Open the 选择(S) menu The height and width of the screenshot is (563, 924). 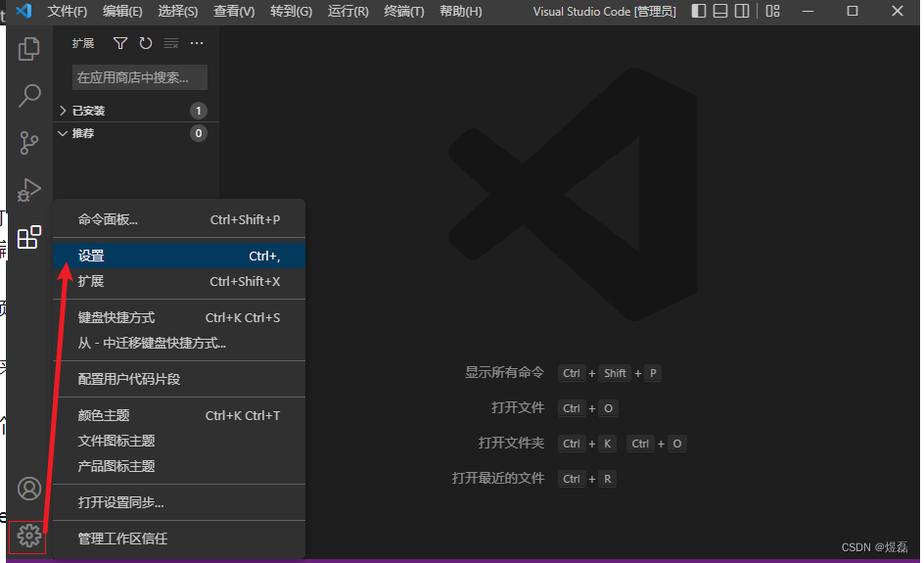(178, 11)
